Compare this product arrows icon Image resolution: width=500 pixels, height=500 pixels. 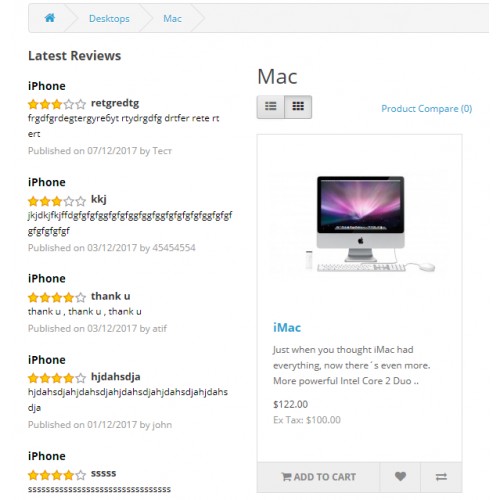[441, 477]
